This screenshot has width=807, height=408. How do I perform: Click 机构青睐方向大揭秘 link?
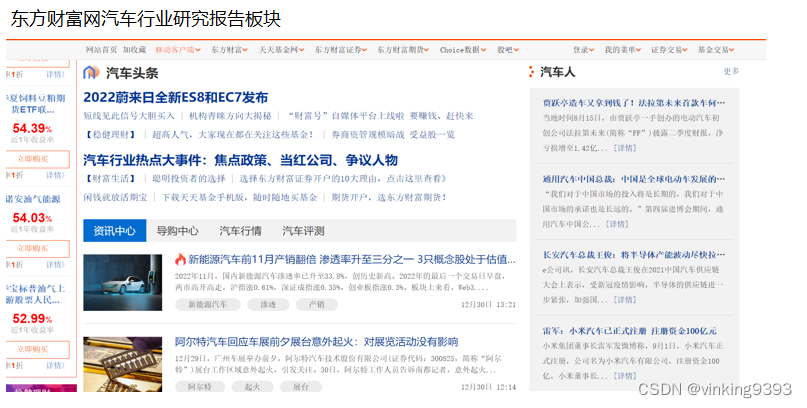230,116
